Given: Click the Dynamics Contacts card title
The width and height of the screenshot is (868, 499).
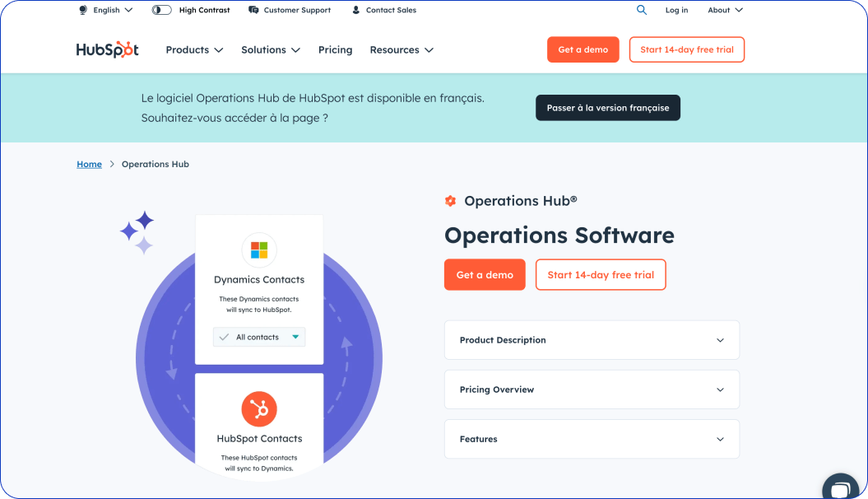Looking at the screenshot, I should click(x=259, y=280).
